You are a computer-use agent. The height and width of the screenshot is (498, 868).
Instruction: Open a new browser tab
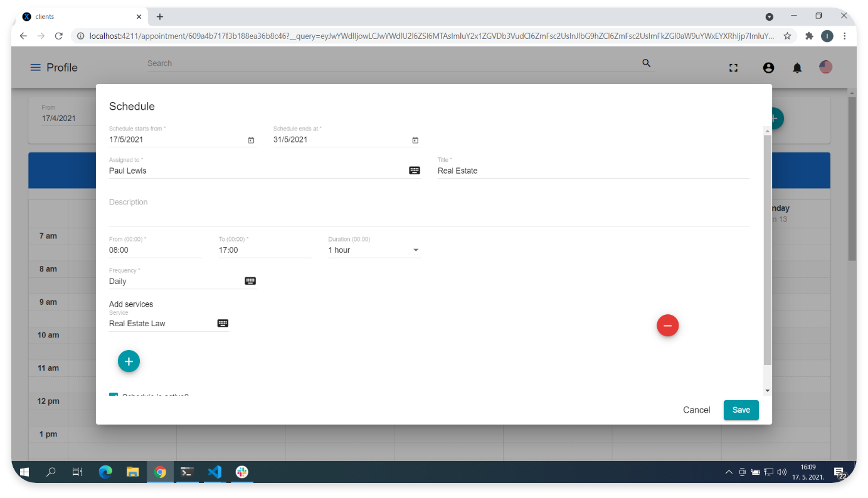click(x=160, y=16)
